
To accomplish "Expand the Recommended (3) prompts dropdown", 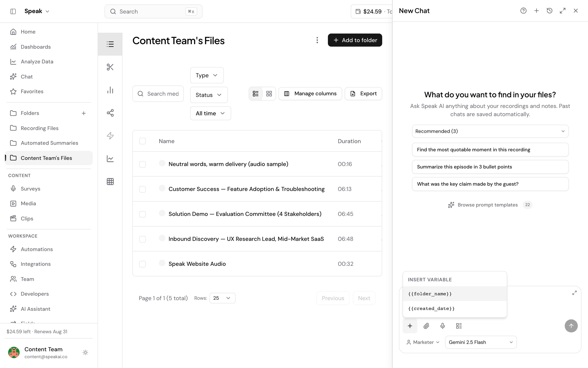I will 490,131.
